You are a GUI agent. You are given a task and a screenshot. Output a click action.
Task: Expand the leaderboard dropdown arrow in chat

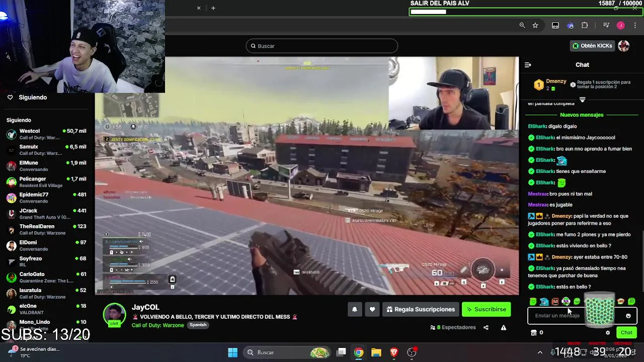point(583,100)
